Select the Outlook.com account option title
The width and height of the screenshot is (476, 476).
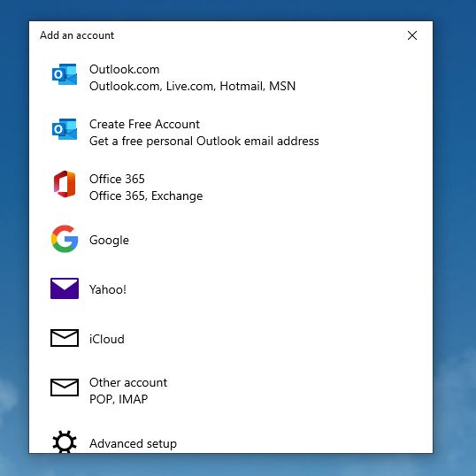pyautogui.click(x=125, y=70)
